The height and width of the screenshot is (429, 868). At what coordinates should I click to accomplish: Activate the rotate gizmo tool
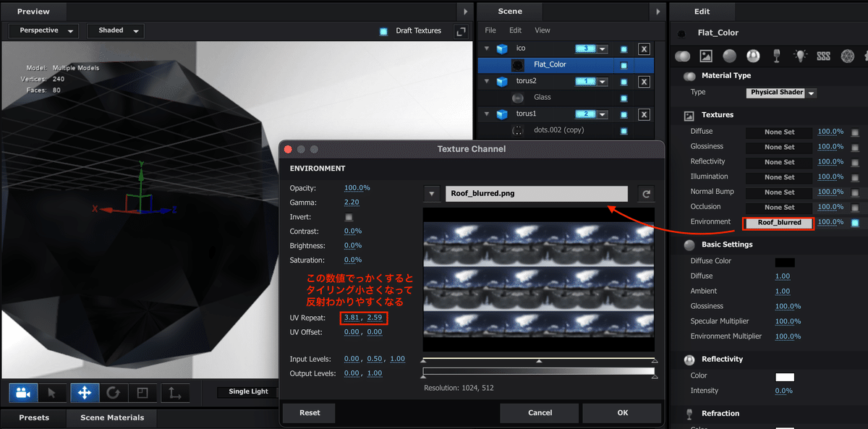coord(113,392)
